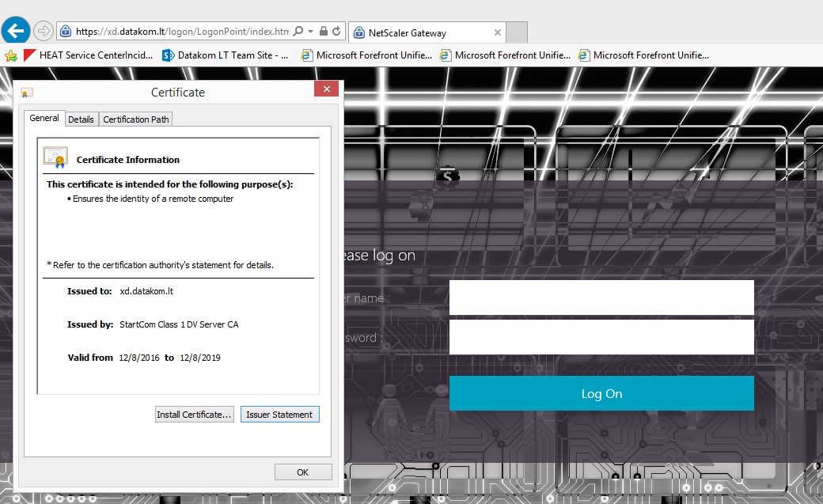Click the valid-from date '12/8/2016'

click(139, 358)
